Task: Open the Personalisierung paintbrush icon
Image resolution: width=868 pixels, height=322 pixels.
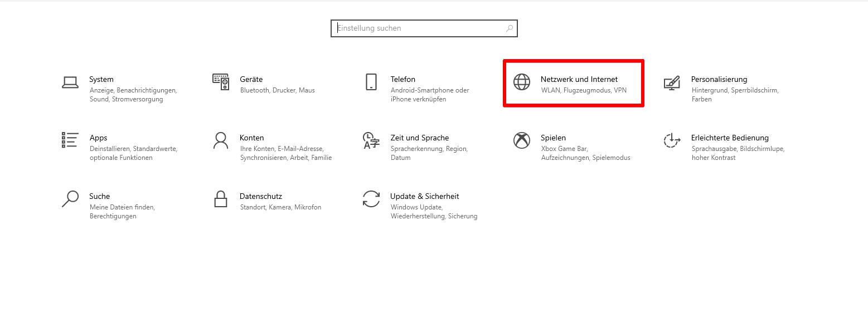Action: (x=672, y=82)
